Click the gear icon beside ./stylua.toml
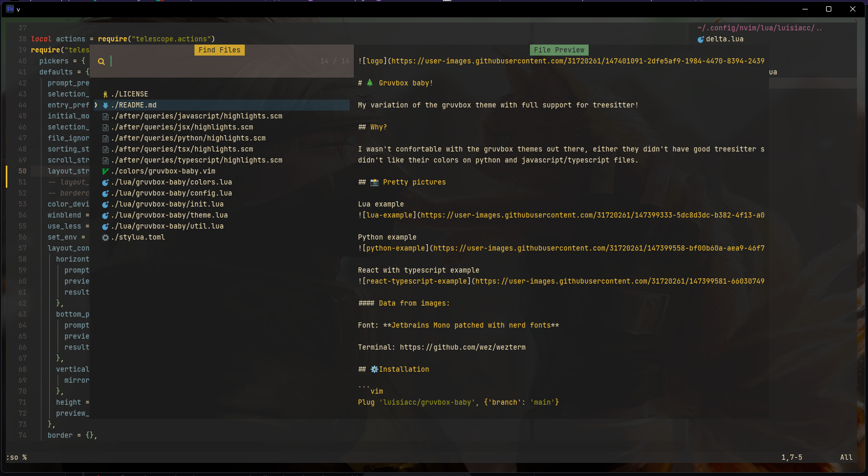The image size is (868, 476). (x=105, y=237)
